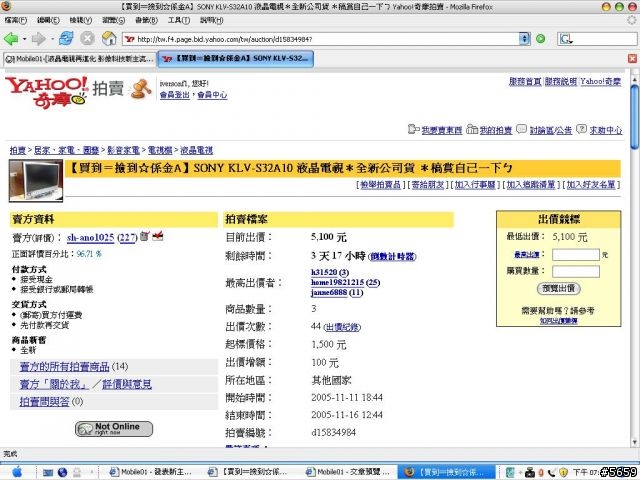The height and width of the screenshot is (480, 640).
Task: Open the Google search engine selector
Action: pos(567,39)
